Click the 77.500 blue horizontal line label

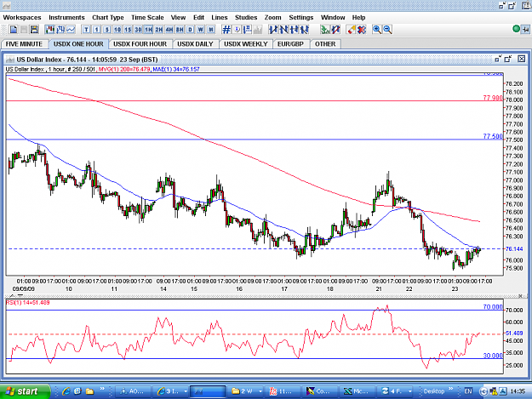[493, 136]
